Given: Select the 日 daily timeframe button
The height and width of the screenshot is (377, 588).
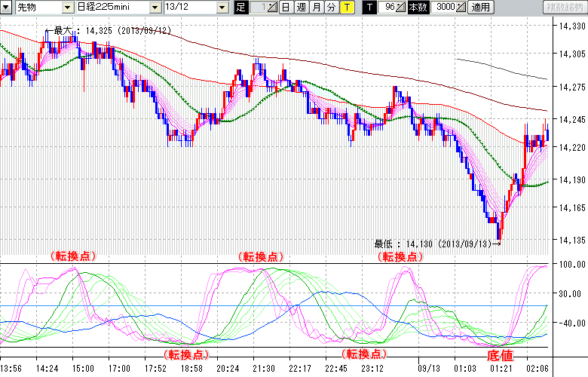Looking at the screenshot, I should (x=286, y=8).
